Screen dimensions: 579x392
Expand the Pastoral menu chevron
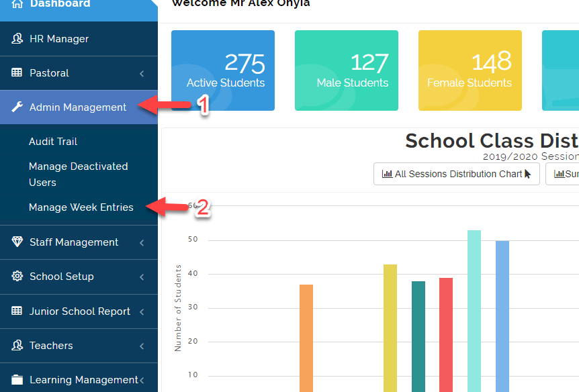pyautogui.click(x=142, y=73)
